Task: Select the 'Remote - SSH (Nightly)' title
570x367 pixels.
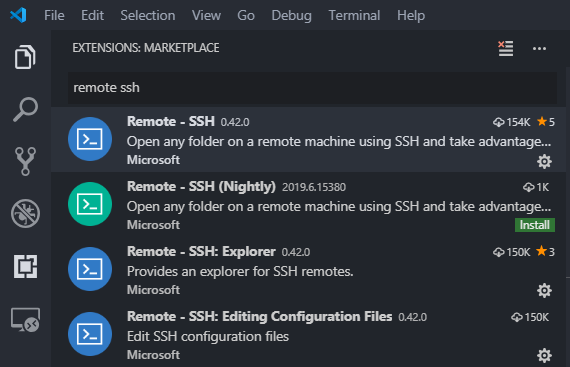Action: click(x=201, y=187)
